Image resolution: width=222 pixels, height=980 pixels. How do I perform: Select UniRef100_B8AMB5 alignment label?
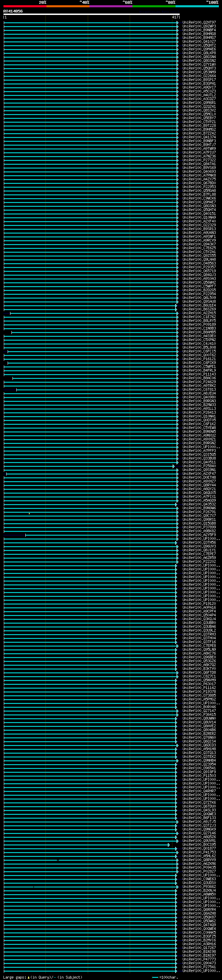coord(199,332)
